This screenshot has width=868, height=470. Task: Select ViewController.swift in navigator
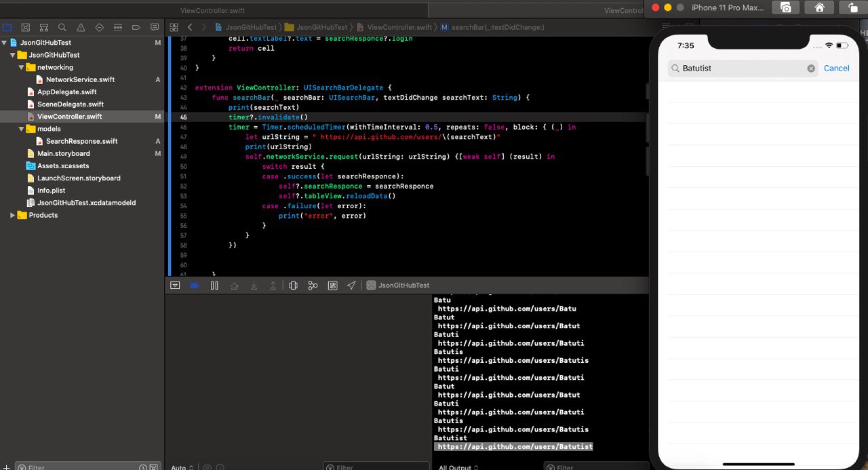coord(81,117)
